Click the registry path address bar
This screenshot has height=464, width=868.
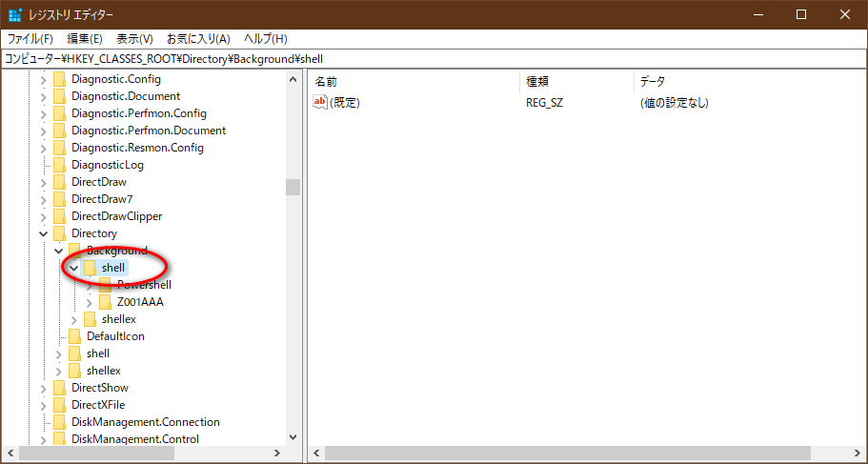tap(434, 58)
